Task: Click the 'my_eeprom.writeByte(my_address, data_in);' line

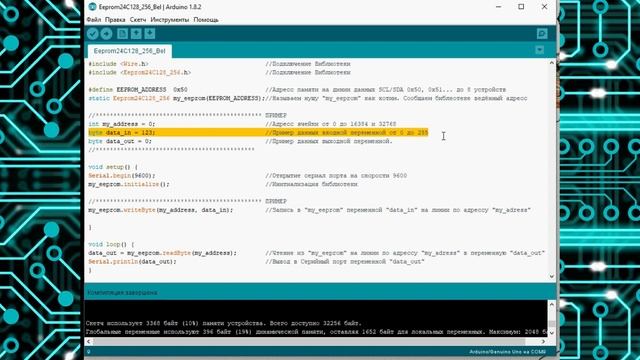Action: (x=161, y=210)
